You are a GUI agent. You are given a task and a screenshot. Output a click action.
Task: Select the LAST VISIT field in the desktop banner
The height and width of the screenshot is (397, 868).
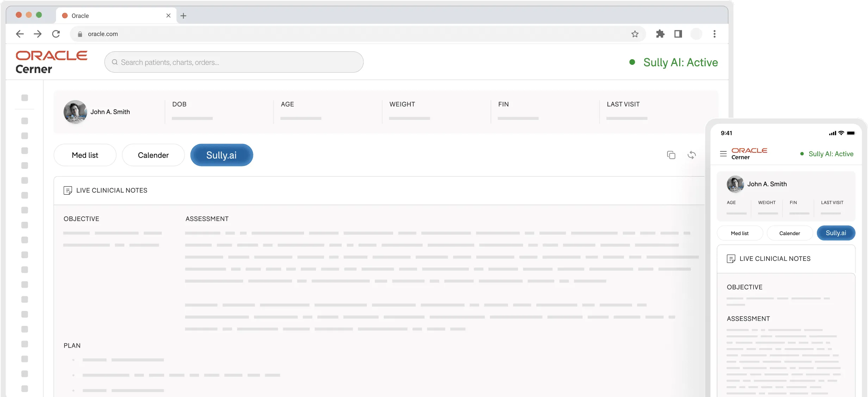(627, 111)
